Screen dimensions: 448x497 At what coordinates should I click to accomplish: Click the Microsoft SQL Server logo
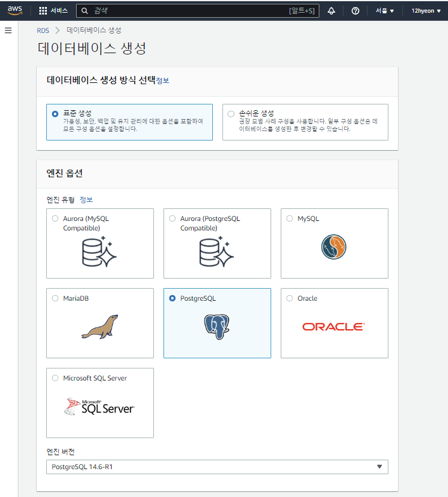99,406
